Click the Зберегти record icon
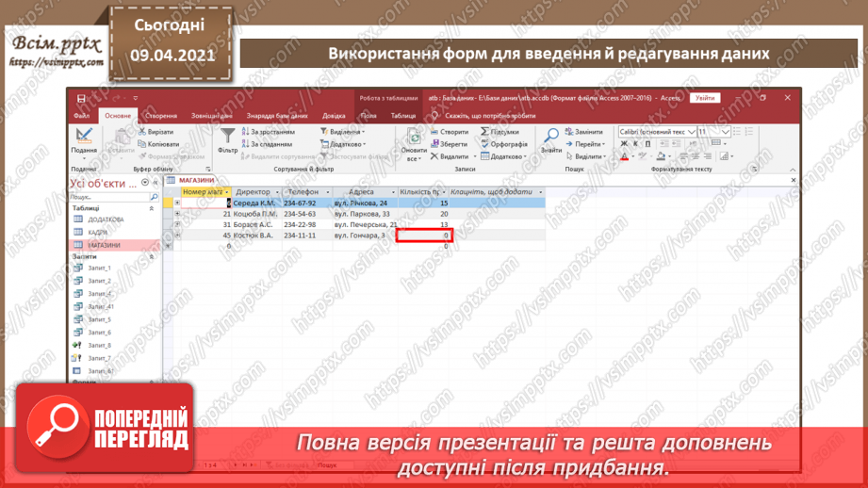Screen dimensions: 868x488 tap(434, 144)
